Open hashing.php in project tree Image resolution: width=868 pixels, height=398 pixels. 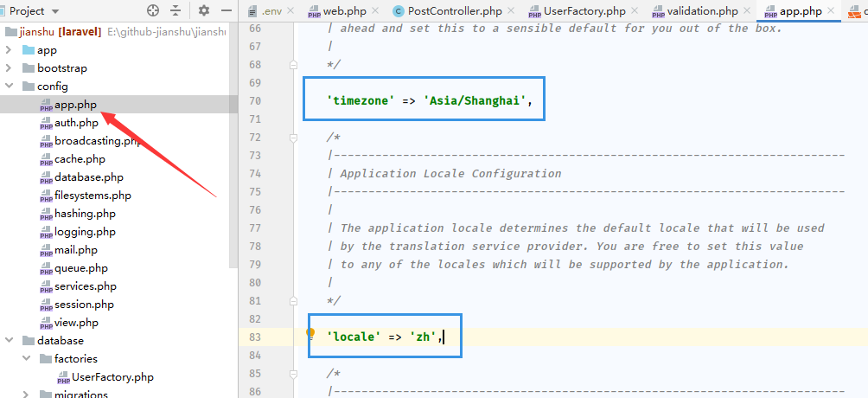85,214
